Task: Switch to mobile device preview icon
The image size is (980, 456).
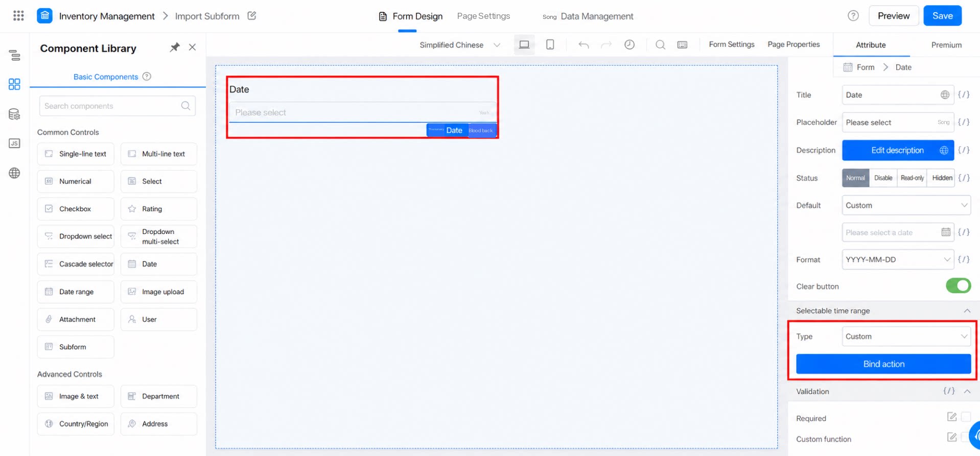Action: 550,45
